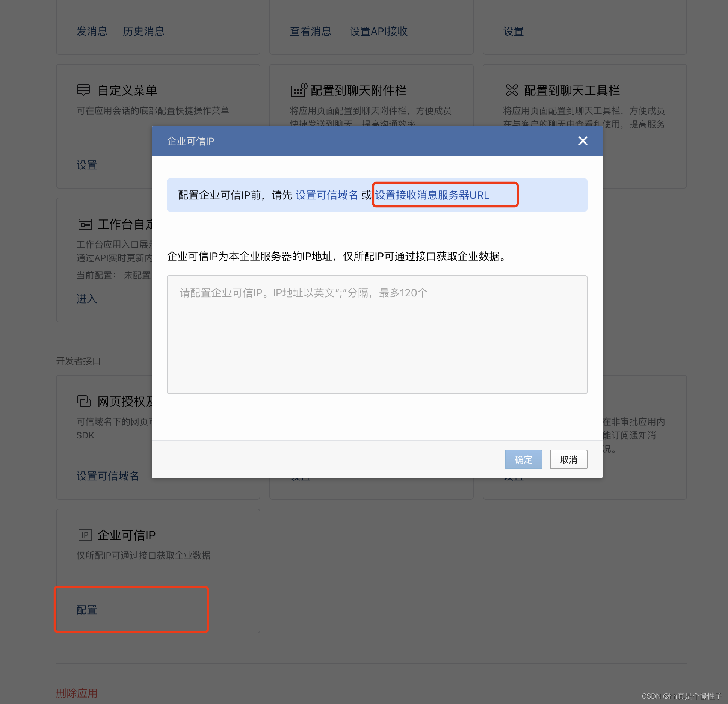Click the IP icon beside 企业可信IP
The width and height of the screenshot is (728, 704).
[x=85, y=535]
